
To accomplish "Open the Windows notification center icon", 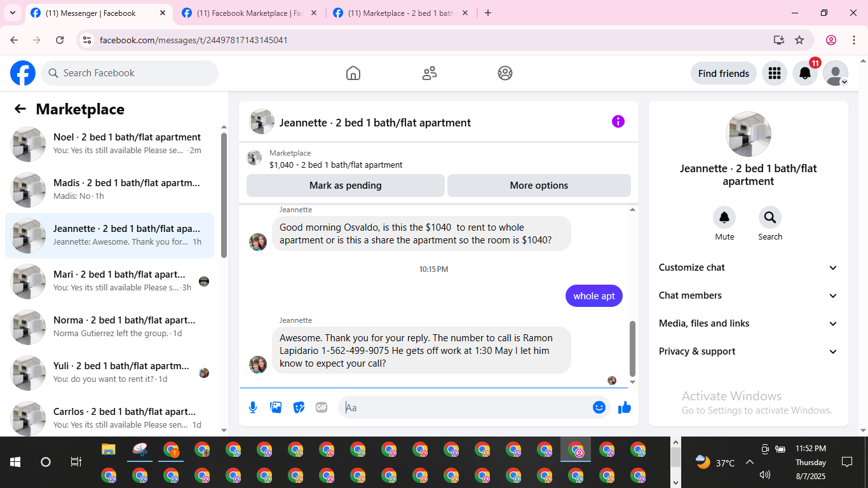I will (x=846, y=462).
